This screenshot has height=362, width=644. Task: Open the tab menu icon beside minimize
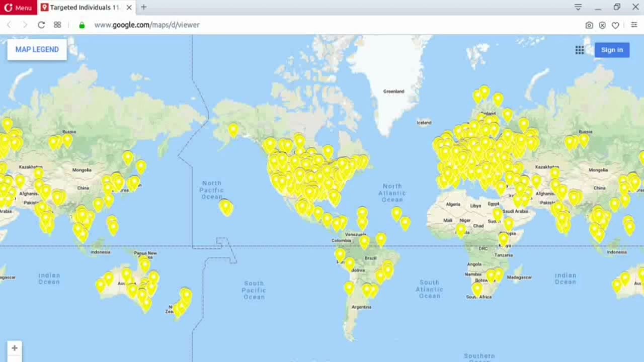[x=578, y=7]
